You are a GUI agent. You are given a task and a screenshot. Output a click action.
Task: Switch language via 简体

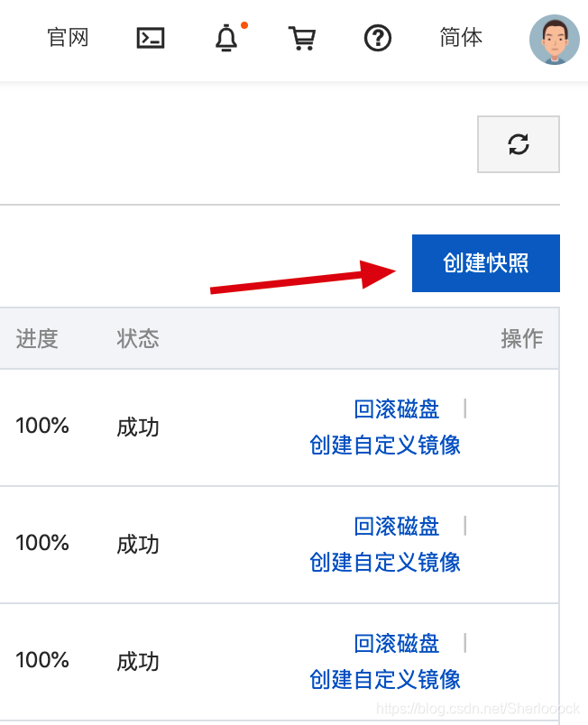tap(461, 38)
